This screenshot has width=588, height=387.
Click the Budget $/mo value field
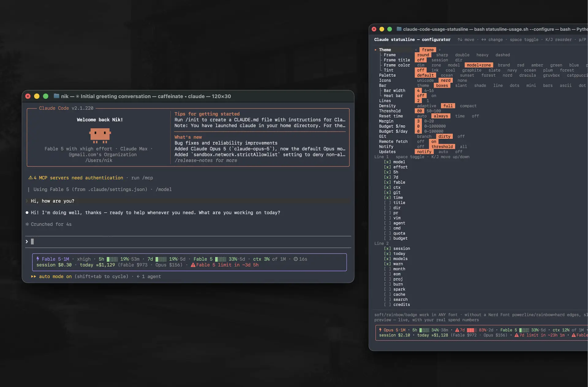click(x=418, y=126)
